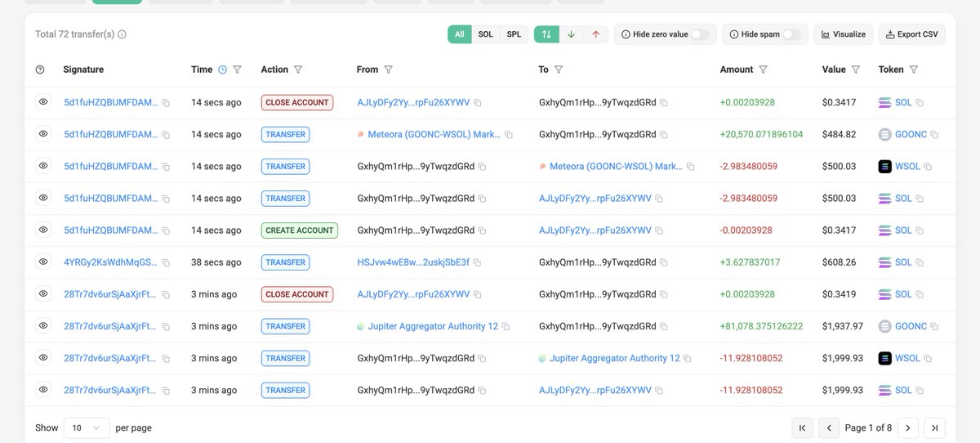Open the Visualize view

coord(843,34)
